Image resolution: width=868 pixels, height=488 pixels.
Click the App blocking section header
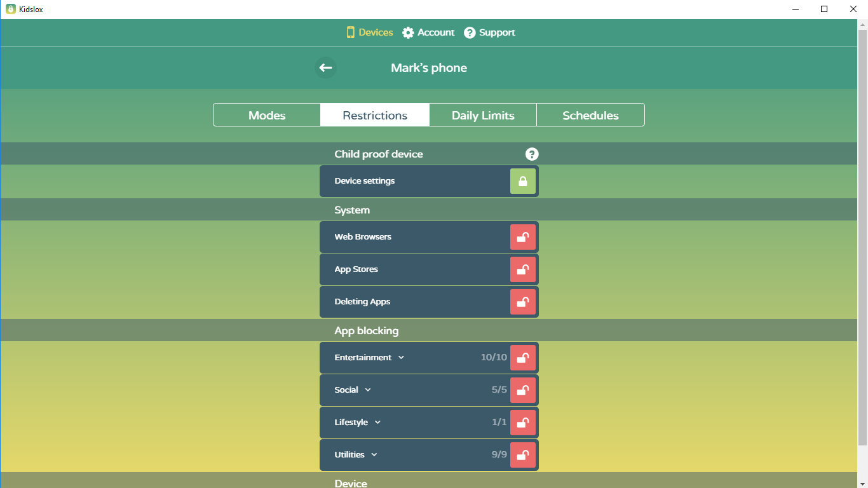coord(367,330)
